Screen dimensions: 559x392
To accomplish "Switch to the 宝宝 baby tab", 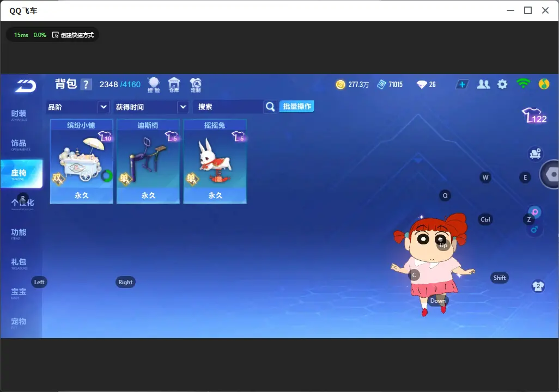I will click(19, 292).
